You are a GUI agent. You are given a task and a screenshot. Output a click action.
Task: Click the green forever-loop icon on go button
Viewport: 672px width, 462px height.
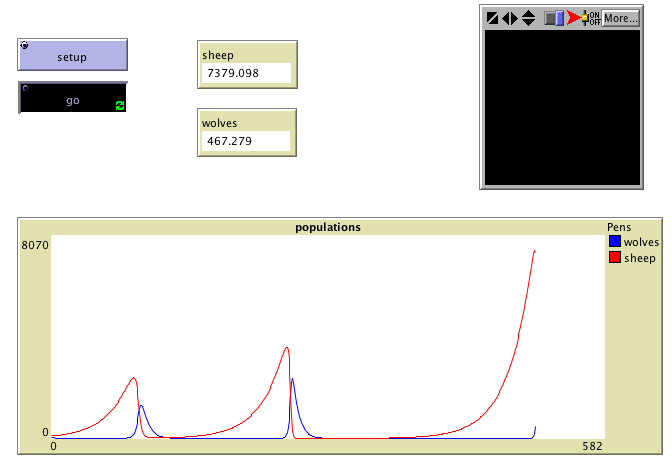[x=120, y=105]
